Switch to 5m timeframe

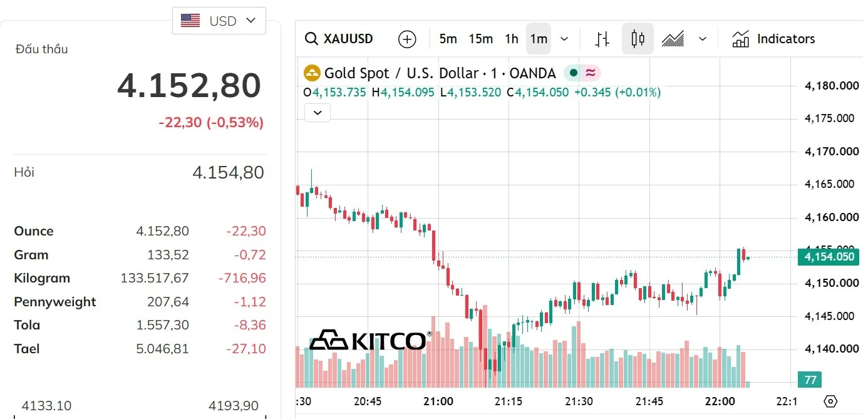coord(448,39)
